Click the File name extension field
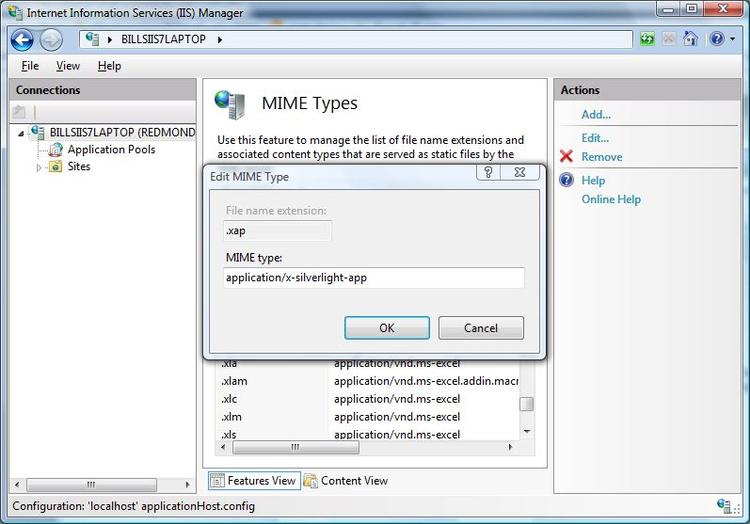Viewport: 750px width, 524px height. click(x=277, y=231)
